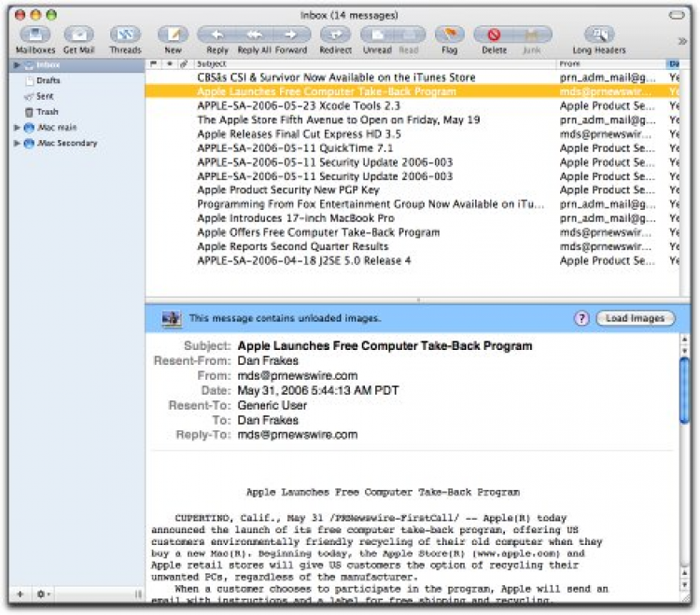Open the Trash mailbox
The height and width of the screenshot is (615, 700).
coord(48,112)
